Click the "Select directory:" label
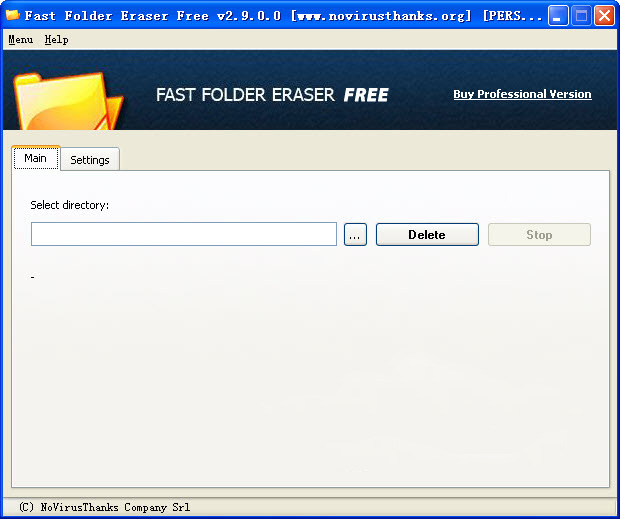Screen dimensions: 620x519 click(x=70, y=205)
